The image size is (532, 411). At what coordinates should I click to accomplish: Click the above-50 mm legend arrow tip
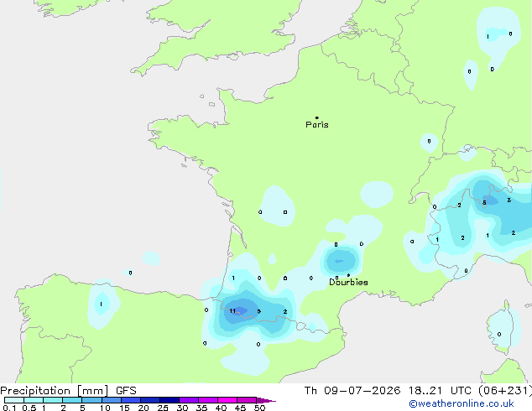[266, 400]
